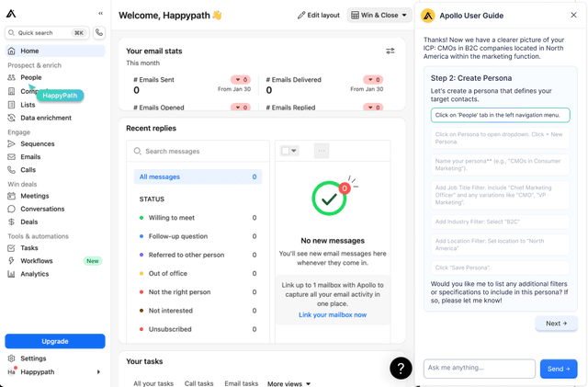Click the Deals dollar icon
Screen dimensions: 588x387
tap(12, 222)
